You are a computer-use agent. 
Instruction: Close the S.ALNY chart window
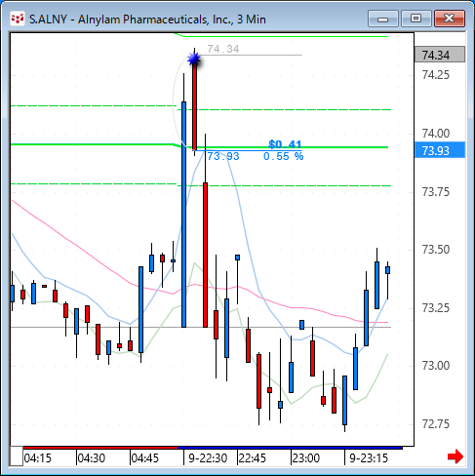pos(450,19)
